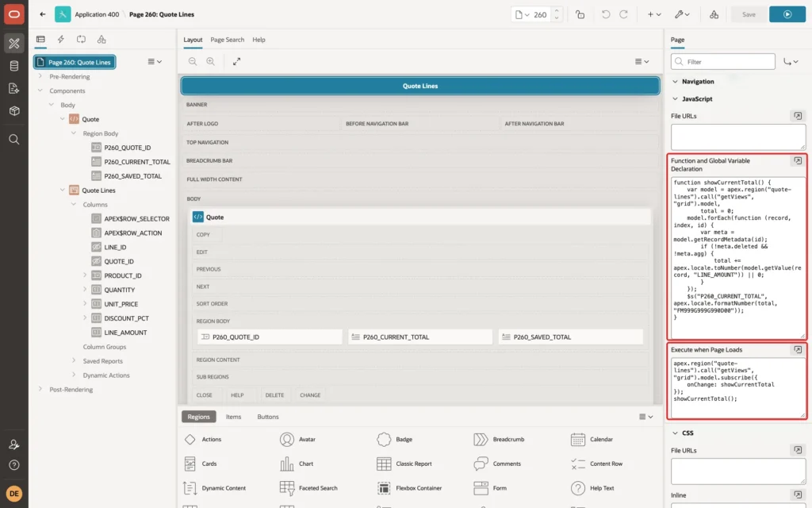This screenshot has width=812, height=508.
Task: Open the Go to Group dropdown beside Filter
Action: 791,62
